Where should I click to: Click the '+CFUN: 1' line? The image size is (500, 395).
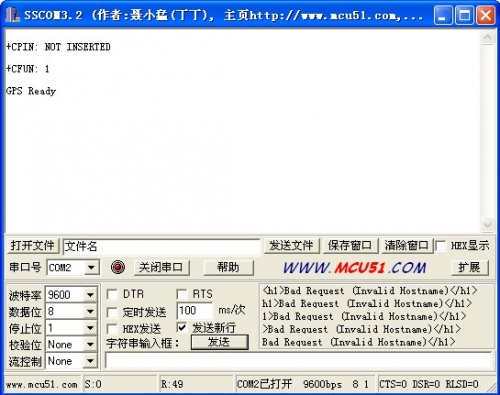[28, 69]
